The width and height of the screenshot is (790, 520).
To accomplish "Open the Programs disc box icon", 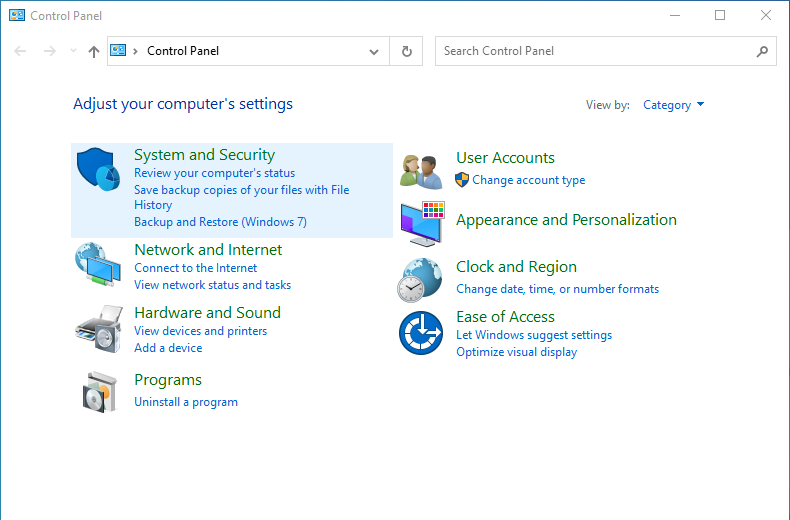I will click(x=100, y=393).
